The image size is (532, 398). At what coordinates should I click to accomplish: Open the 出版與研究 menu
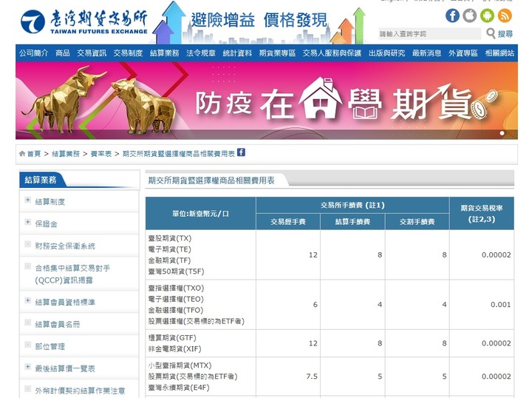386,53
